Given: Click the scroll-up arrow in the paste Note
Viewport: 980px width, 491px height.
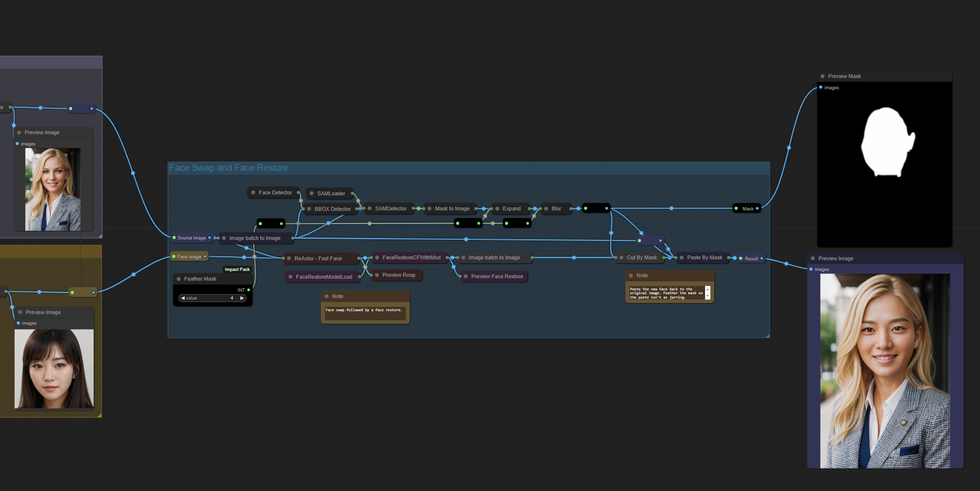Looking at the screenshot, I should [x=707, y=289].
